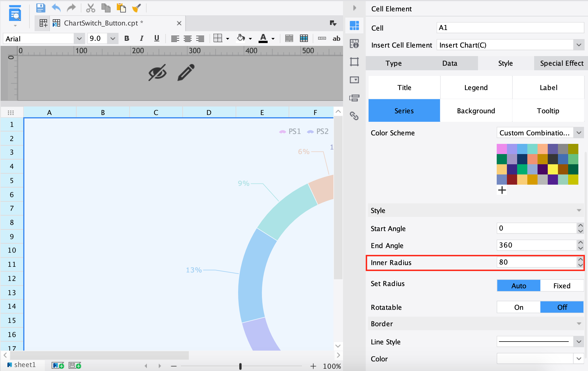The image size is (588, 371).
Task: Set radius mode to Fixed
Action: coord(562,286)
